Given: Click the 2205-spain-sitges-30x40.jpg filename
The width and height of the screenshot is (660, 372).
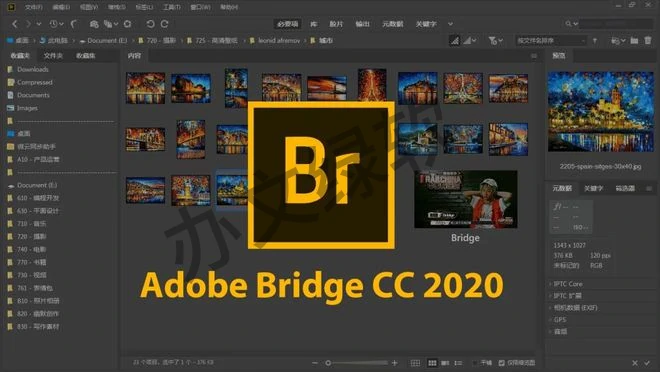Looking at the screenshot, I should tap(600, 166).
